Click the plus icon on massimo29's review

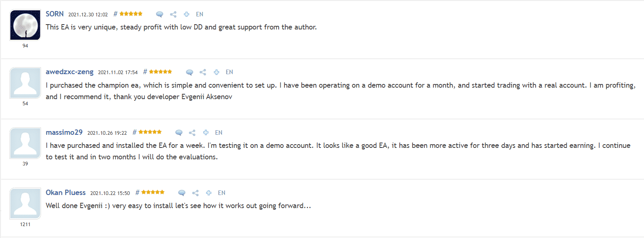click(x=206, y=132)
